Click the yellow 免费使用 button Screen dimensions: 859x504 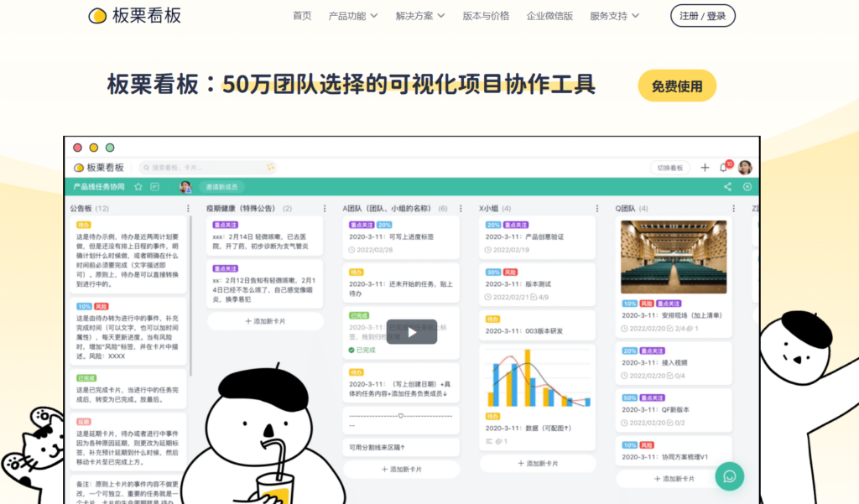coord(677,86)
